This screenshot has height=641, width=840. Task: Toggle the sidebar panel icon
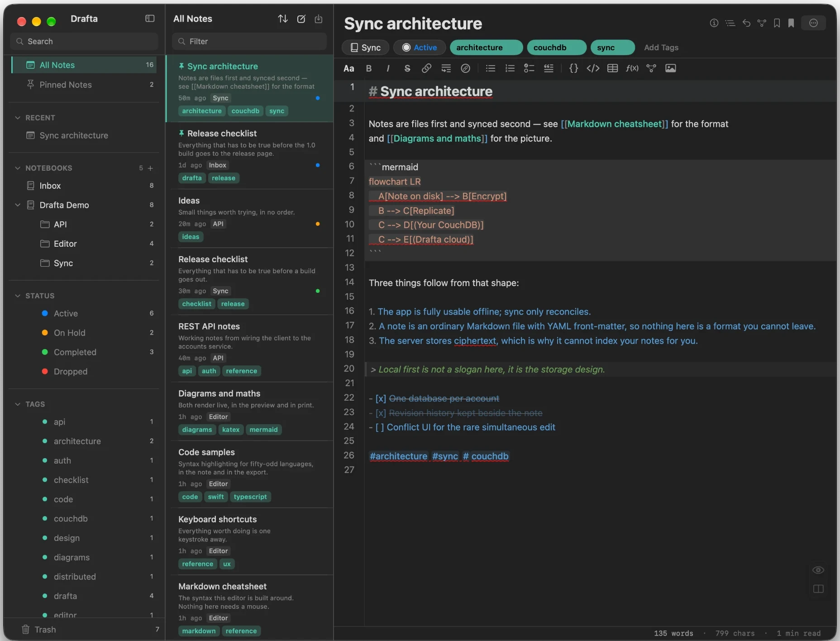[150, 19]
